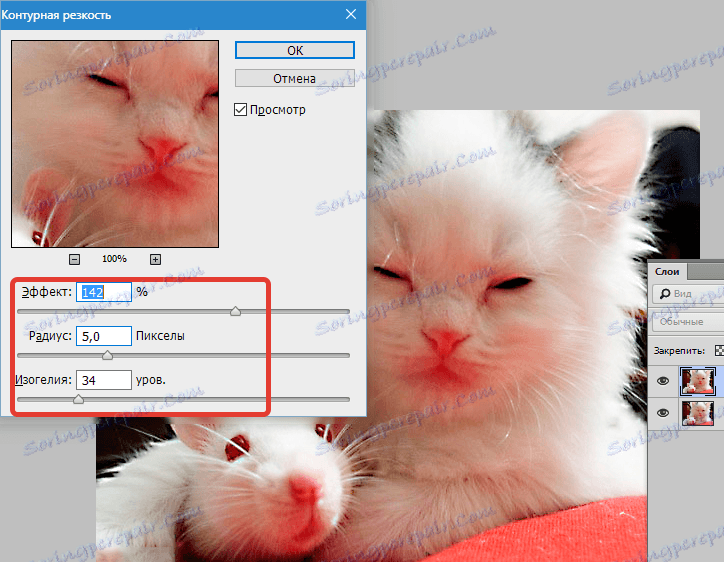Click the 100% zoom value text

(x=114, y=259)
